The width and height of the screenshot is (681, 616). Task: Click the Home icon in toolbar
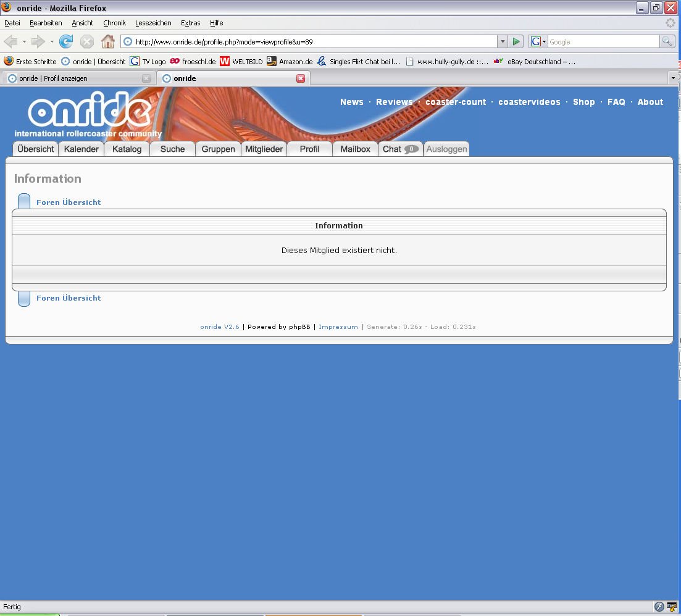pyautogui.click(x=107, y=41)
